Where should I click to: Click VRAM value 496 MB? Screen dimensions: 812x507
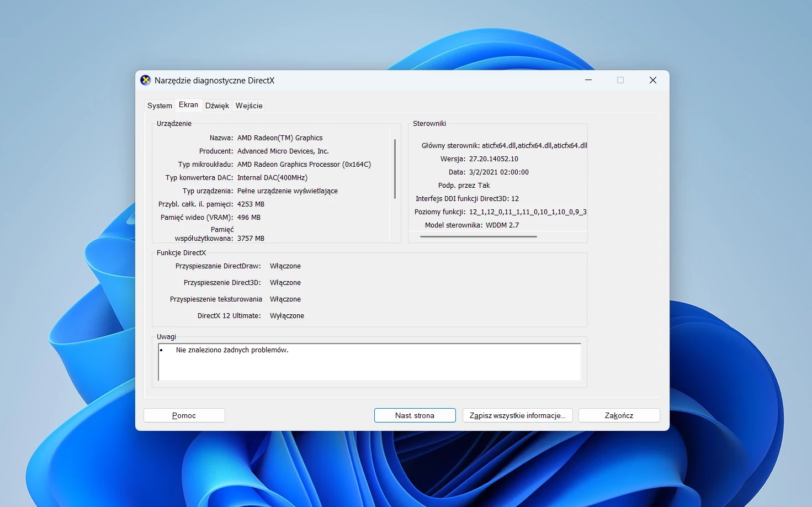249,218
